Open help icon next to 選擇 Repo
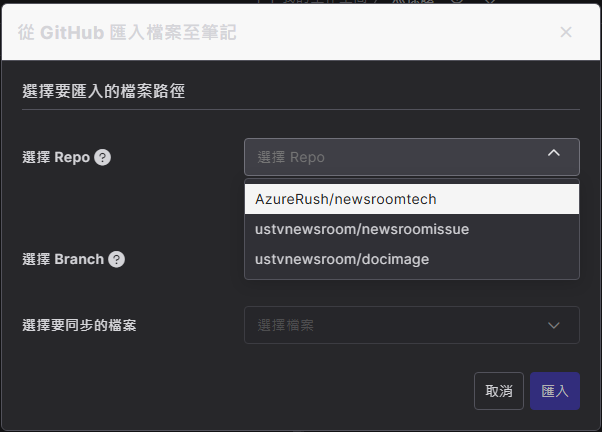Screen dimensions: 602x432 pyautogui.click(x=103, y=157)
